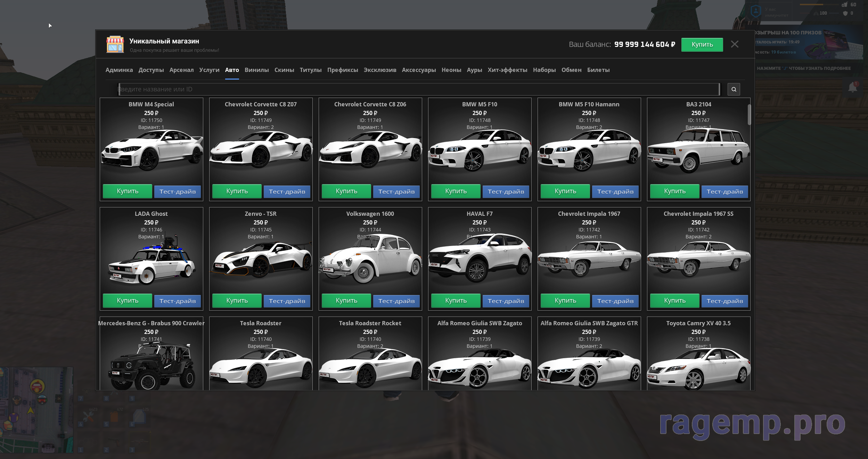Click the BMW M4 Special car image
This screenshot has height=459, width=868.
(x=152, y=150)
